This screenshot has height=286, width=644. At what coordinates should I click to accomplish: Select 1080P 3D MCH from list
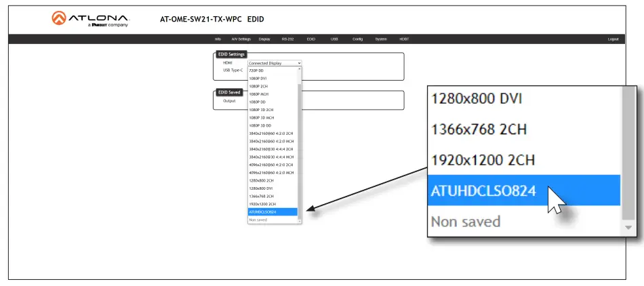coord(273,117)
